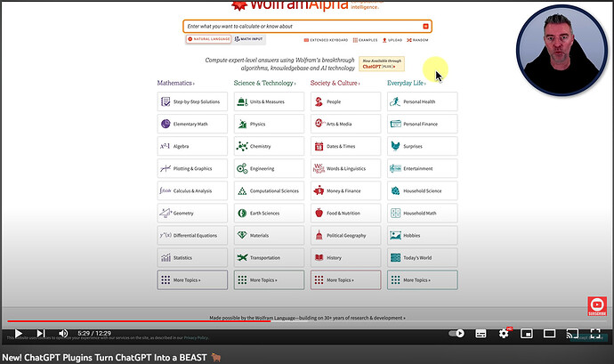Click the Upload option
The image size is (614, 364).
(x=392, y=40)
